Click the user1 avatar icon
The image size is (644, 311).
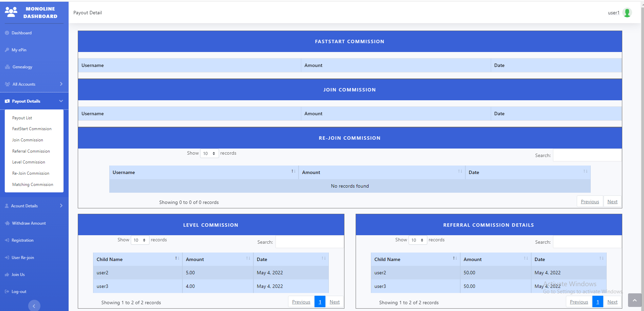tap(627, 13)
